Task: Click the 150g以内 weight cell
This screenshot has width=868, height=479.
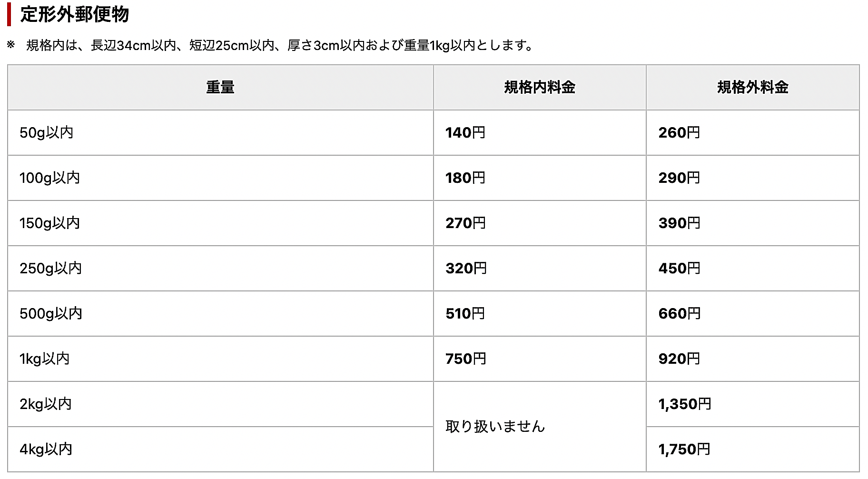Action: pyautogui.click(x=49, y=223)
